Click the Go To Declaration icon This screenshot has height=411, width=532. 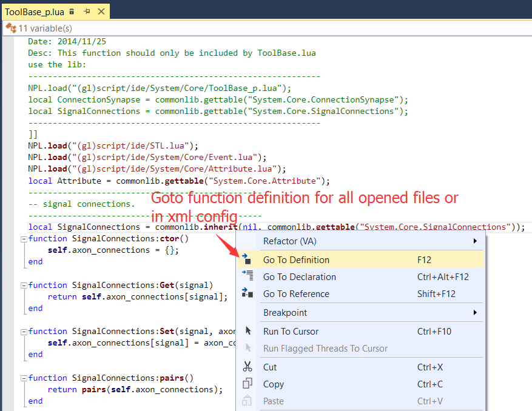[247, 276]
